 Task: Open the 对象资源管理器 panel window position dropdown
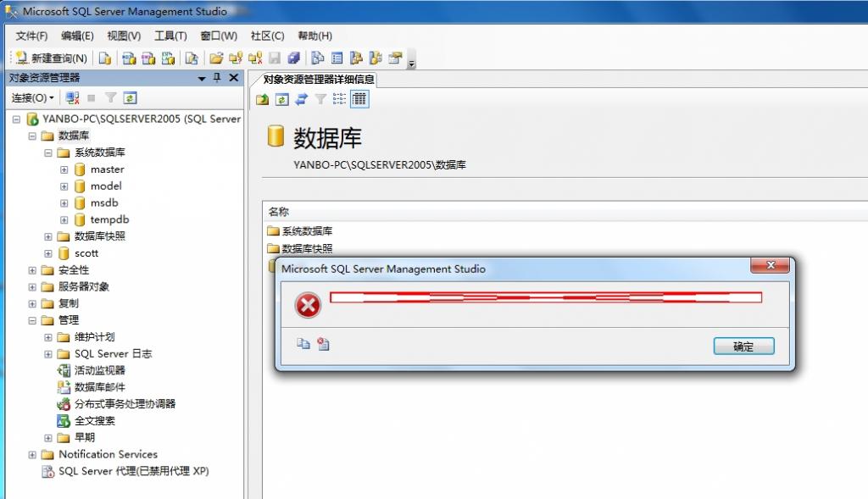coord(202,79)
